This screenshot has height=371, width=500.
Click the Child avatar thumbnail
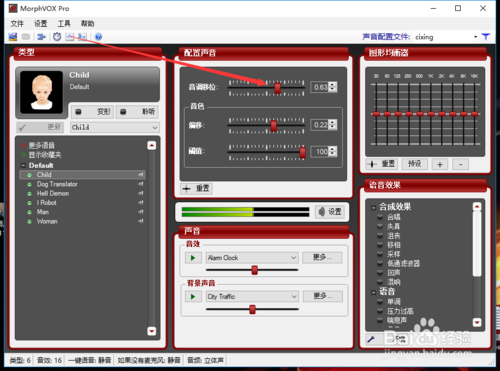pyautogui.click(x=41, y=92)
